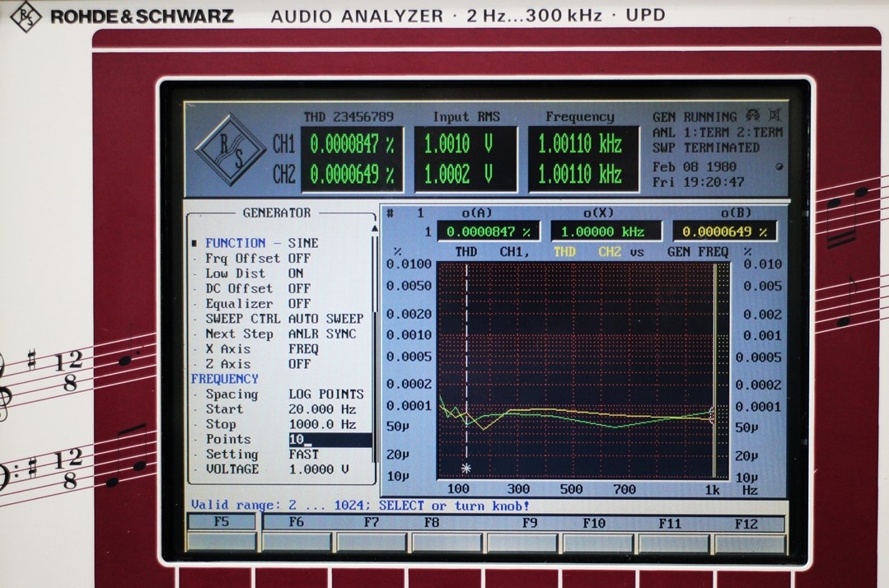Click the CH1 THD reading in top display
Image resolution: width=889 pixels, height=588 pixels.
coord(352,144)
